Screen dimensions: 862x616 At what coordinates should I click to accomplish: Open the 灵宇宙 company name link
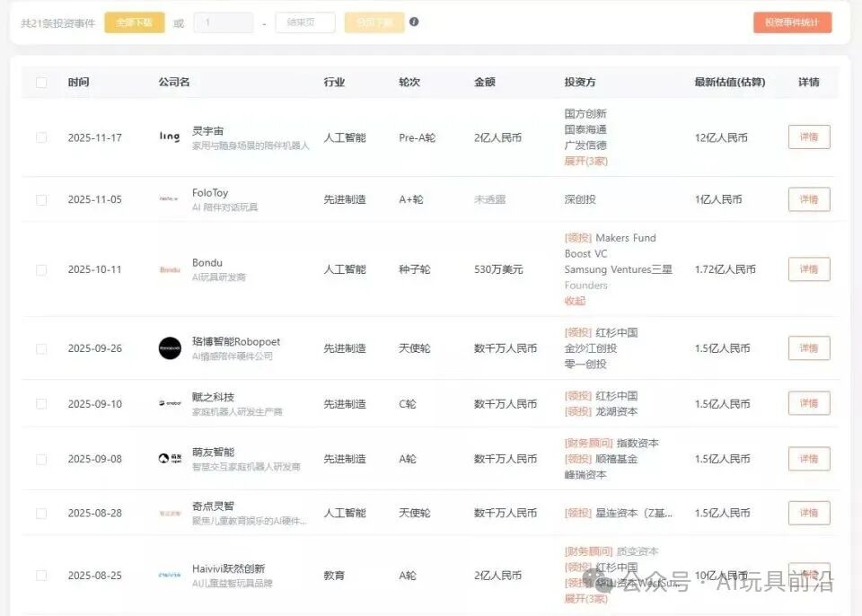(207, 131)
